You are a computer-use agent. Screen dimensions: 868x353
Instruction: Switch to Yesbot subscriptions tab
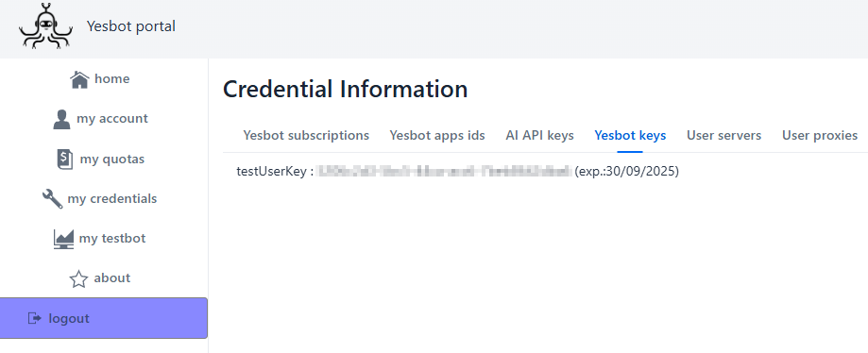coord(306,136)
